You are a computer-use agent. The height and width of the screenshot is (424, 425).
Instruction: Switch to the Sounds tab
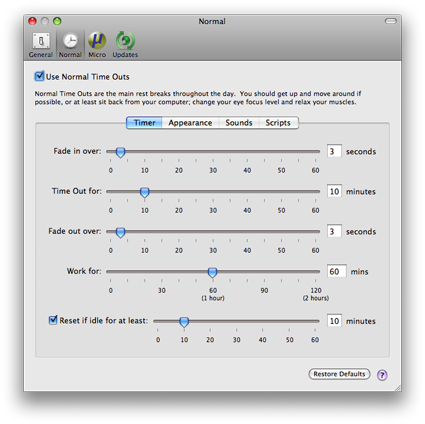[x=239, y=123]
